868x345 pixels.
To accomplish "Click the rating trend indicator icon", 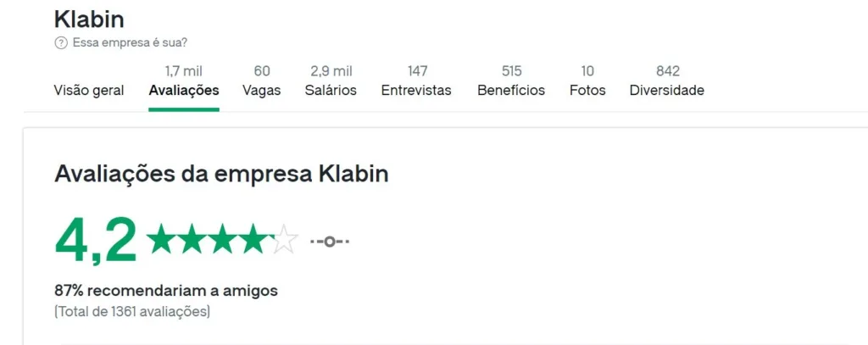I will (x=330, y=242).
